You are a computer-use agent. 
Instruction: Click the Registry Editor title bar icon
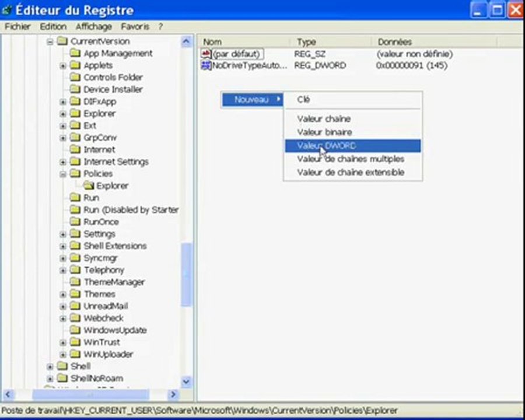(6, 10)
